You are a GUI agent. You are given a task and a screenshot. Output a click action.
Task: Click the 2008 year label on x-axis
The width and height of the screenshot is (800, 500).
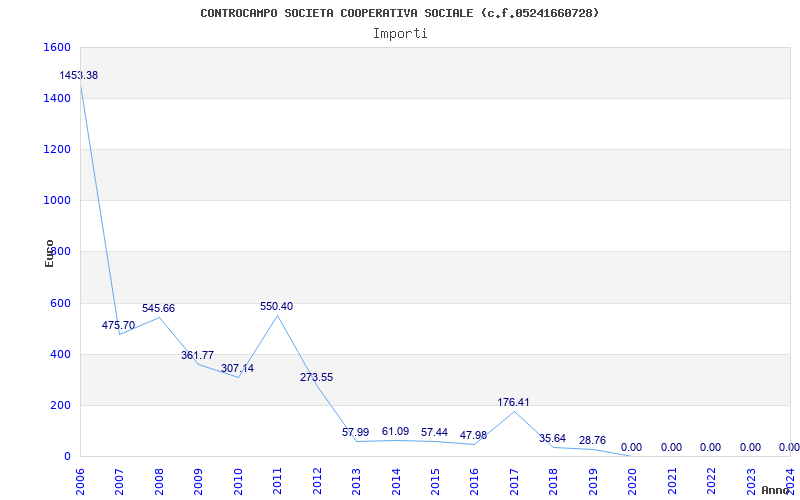tap(159, 482)
